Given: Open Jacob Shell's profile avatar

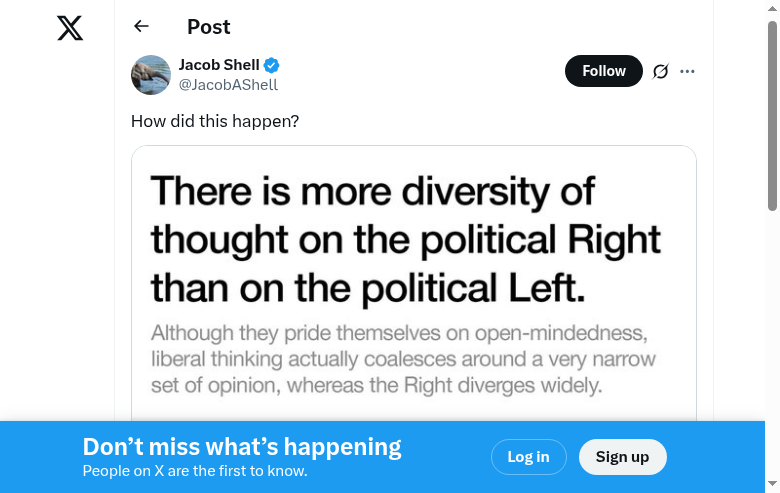Looking at the screenshot, I should 151,75.
